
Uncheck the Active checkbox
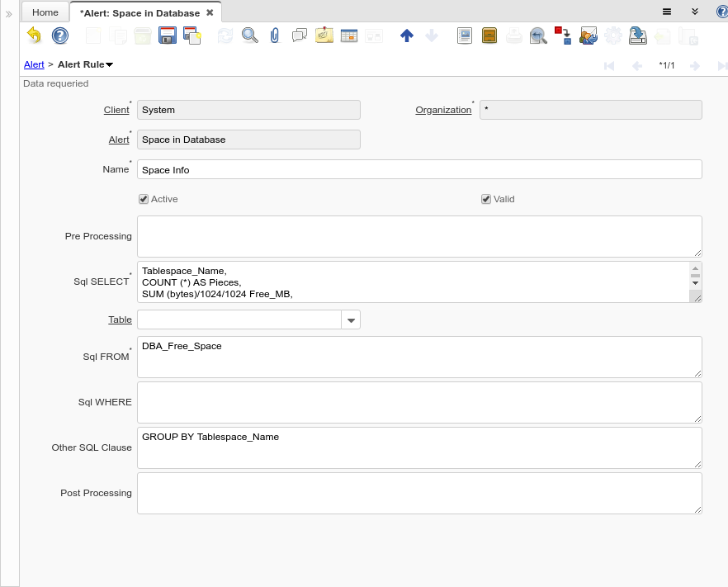pos(144,199)
